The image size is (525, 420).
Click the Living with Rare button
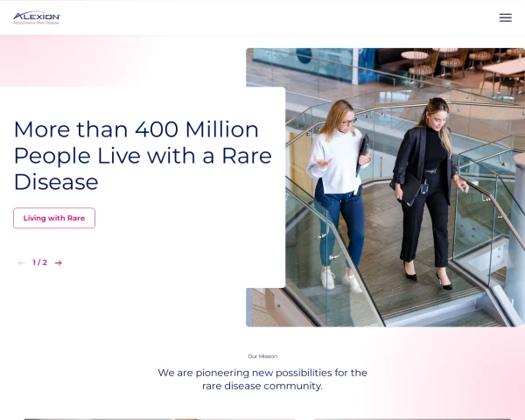54,218
